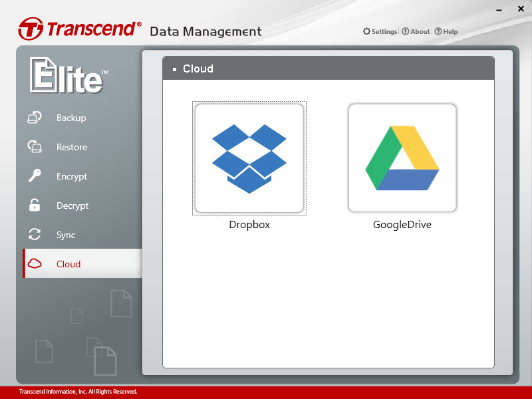The width and height of the screenshot is (532, 399).
Task: Click the About info icon
Action: (405, 31)
